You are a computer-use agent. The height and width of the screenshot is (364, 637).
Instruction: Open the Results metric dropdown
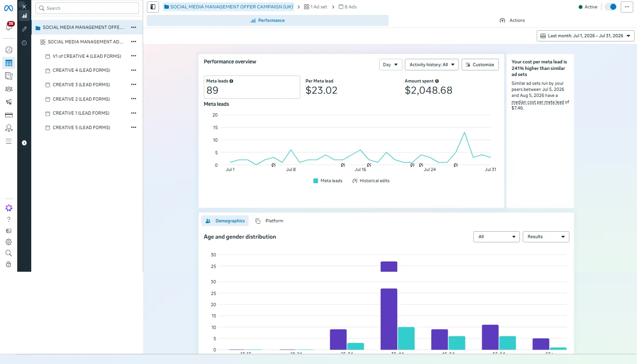click(x=546, y=237)
